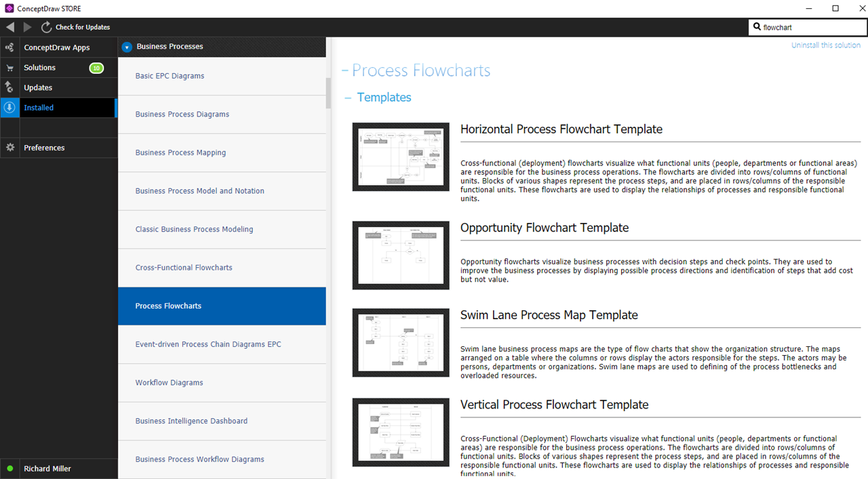Screen dimensions: 868x479
Task: Select Workflow Diagrams solution
Action: pyautogui.click(x=222, y=383)
